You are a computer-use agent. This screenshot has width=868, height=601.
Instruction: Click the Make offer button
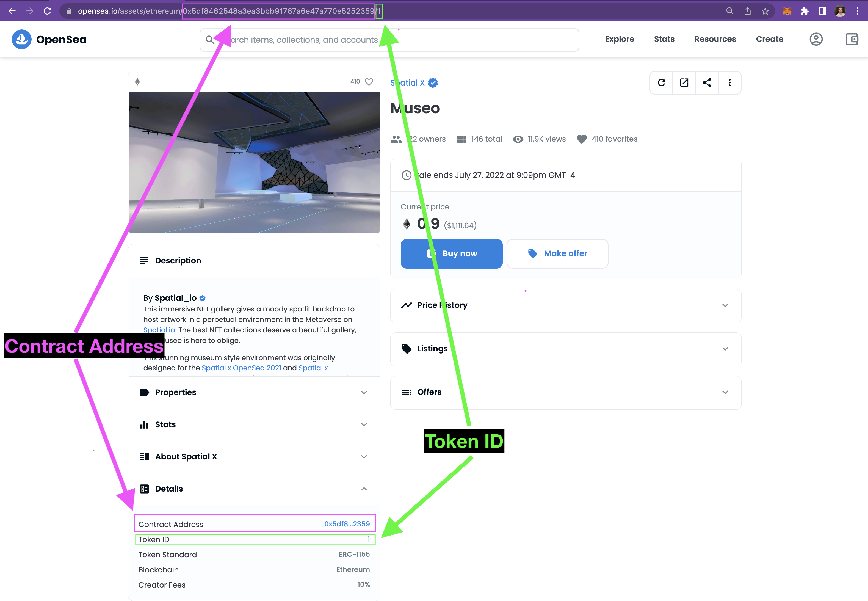(x=557, y=253)
